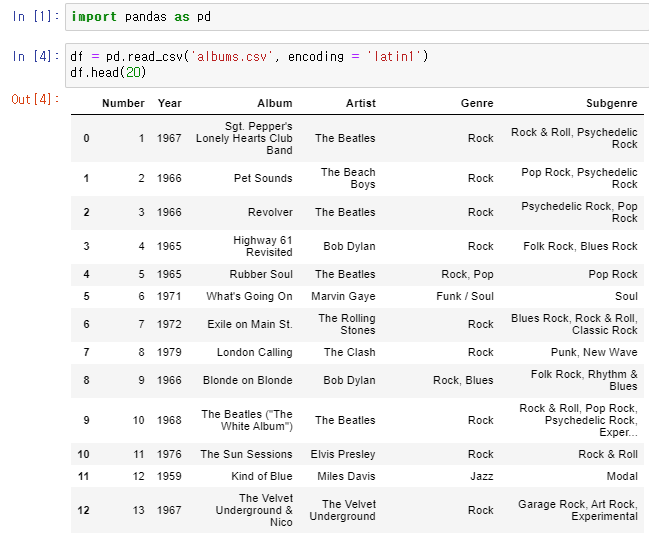
Task: Select the Marvin Gaye artist cell
Action: click(344, 296)
